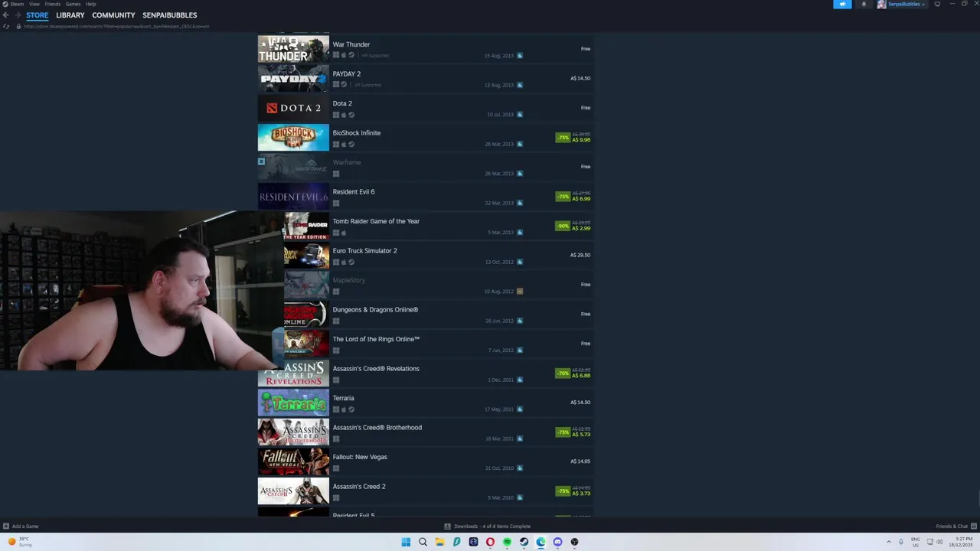The image size is (980, 551).
Task: Click Windows platform icon on Terraria row
Action: tap(335, 409)
